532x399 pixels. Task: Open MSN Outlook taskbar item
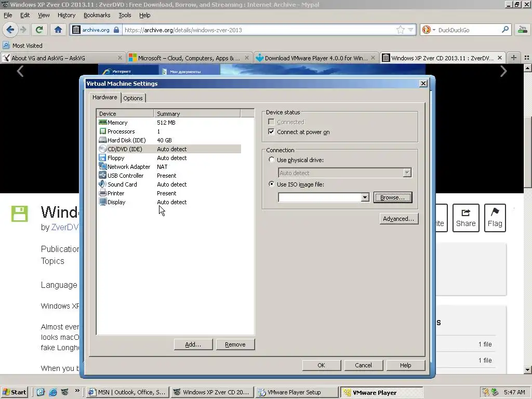pyautogui.click(x=128, y=392)
